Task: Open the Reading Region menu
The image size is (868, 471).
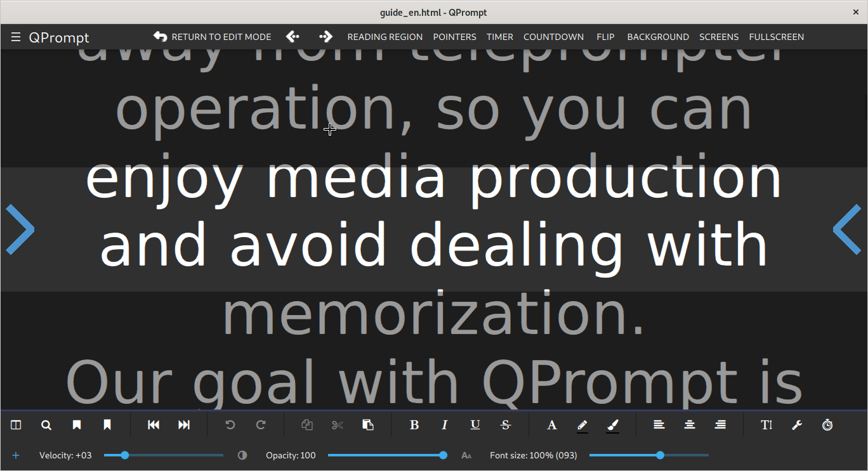Action: (385, 37)
